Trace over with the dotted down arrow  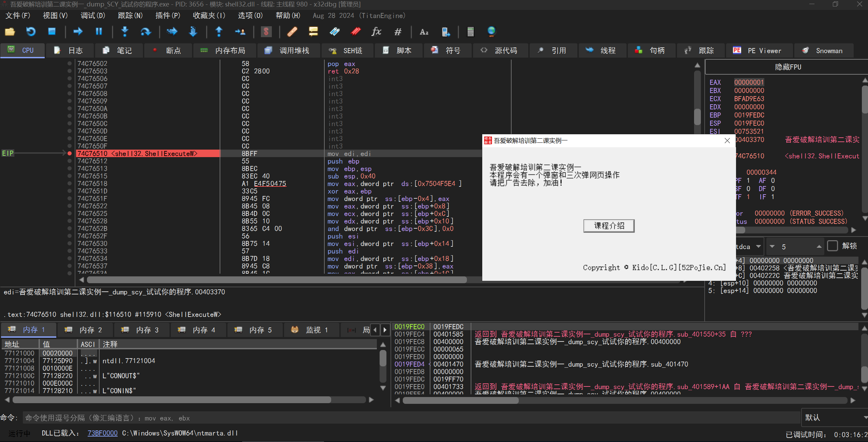coord(193,32)
